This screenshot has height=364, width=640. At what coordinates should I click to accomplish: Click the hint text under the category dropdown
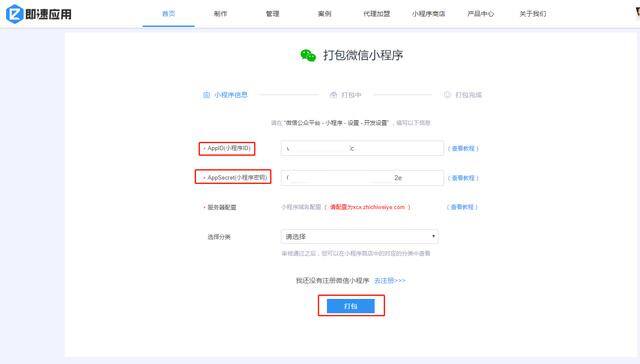pyautogui.click(x=356, y=253)
